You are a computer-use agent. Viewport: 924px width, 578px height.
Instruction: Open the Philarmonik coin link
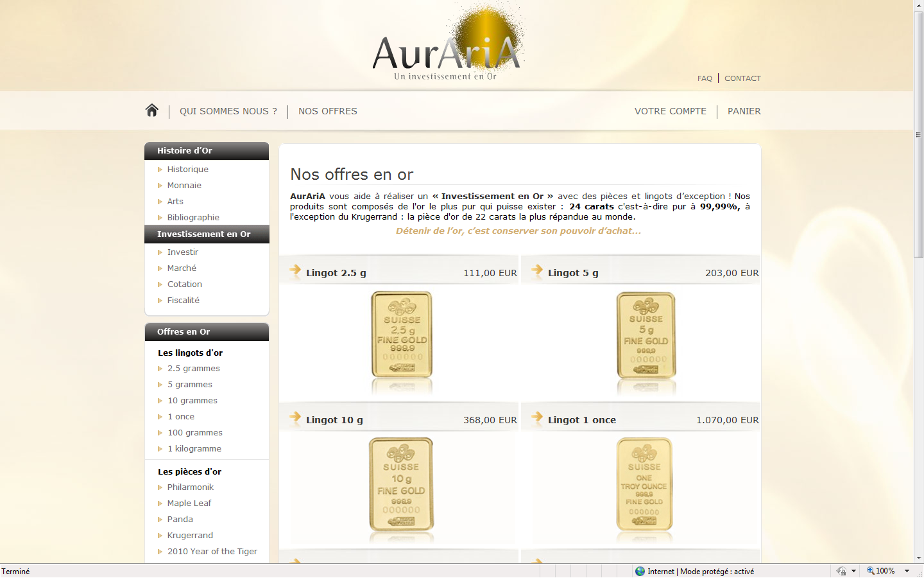pos(191,487)
